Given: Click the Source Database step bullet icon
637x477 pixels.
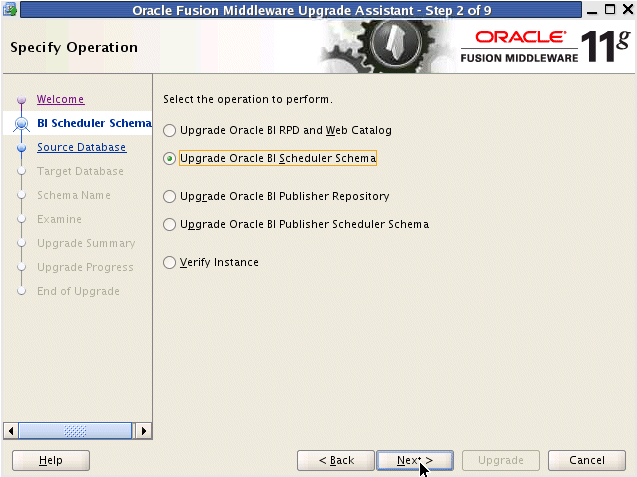Looking at the screenshot, I should point(22,147).
